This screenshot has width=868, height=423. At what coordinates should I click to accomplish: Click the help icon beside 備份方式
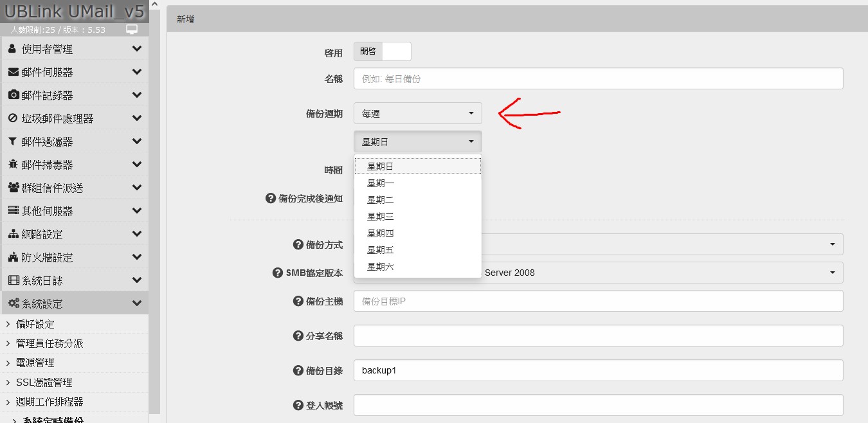pos(298,245)
